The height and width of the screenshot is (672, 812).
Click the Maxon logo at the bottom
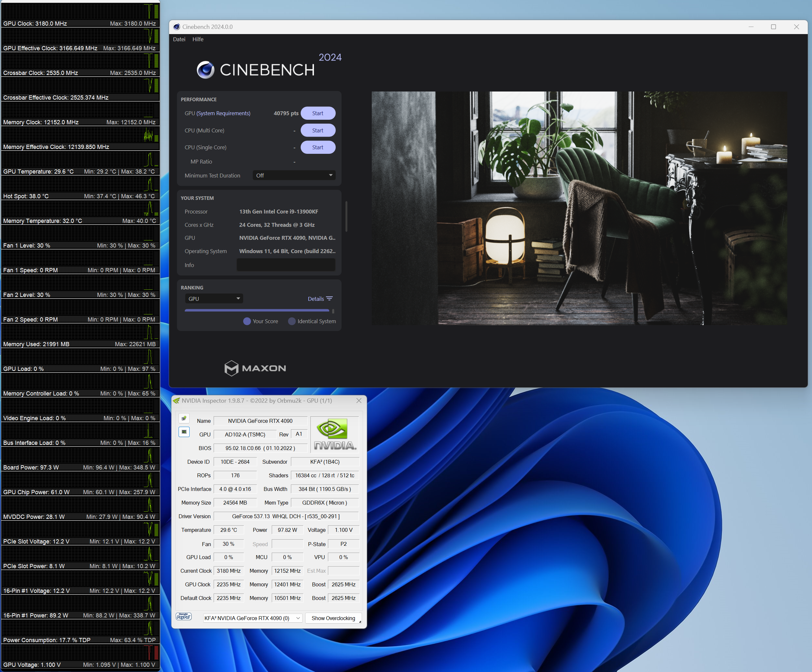point(255,368)
